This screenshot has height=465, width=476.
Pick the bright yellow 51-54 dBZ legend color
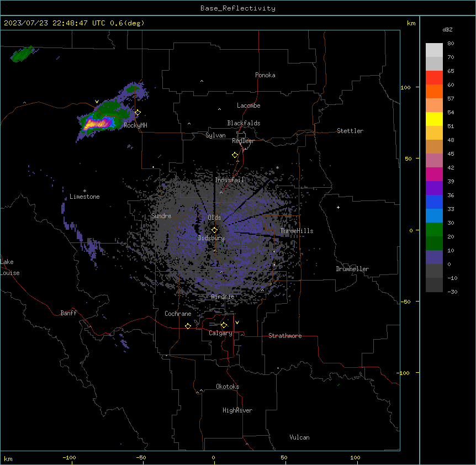[x=434, y=119]
